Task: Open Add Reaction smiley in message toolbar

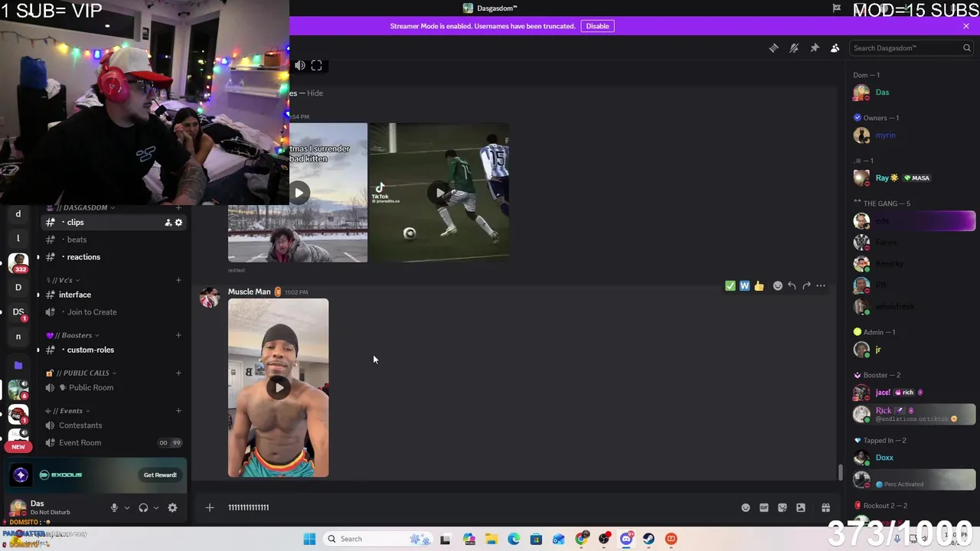Action: [x=777, y=285]
